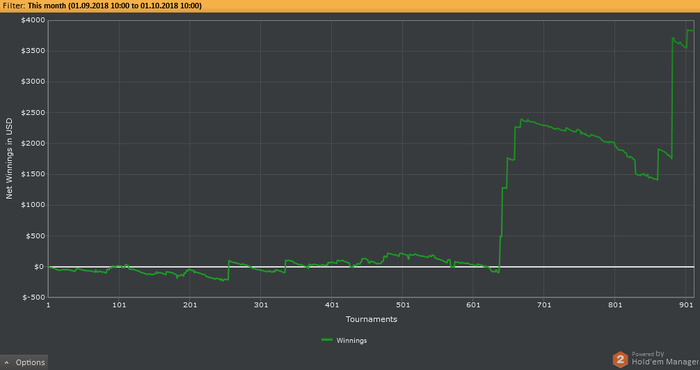
Task: Open the Options panel button
Action: pyautogui.click(x=24, y=362)
